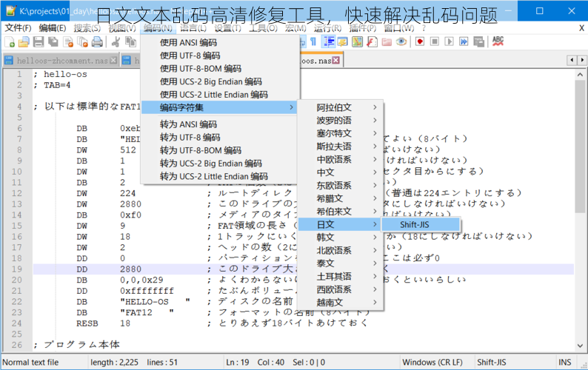Image resolution: width=588 pixels, height=370 pixels.
Task: Expand the 斯拉夫语 submenu
Action: [341, 147]
